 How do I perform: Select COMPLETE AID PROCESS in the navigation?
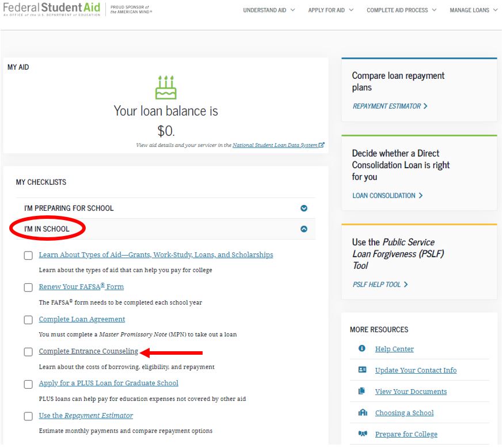(397, 10)
